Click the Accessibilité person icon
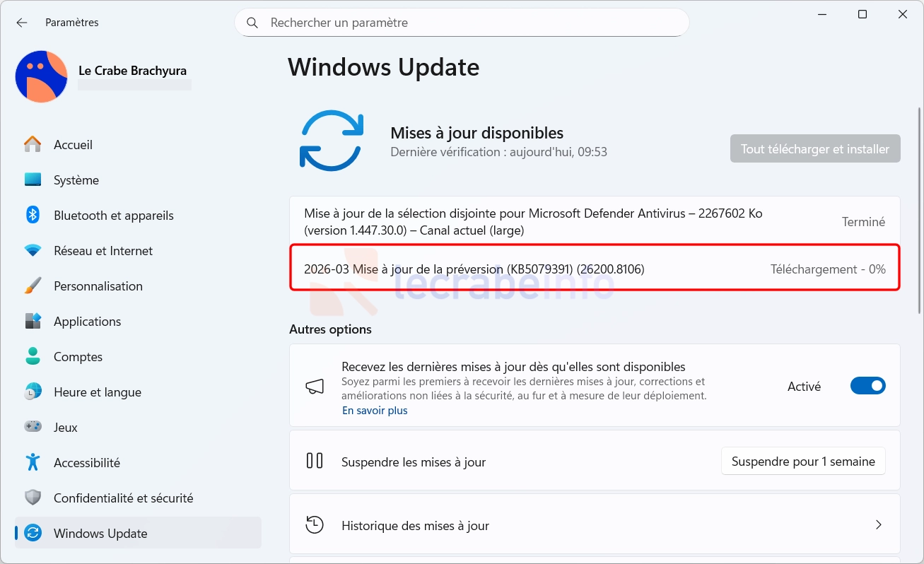Screen dimensions: 924x564 pyautogui.click(x=33, y=462)
